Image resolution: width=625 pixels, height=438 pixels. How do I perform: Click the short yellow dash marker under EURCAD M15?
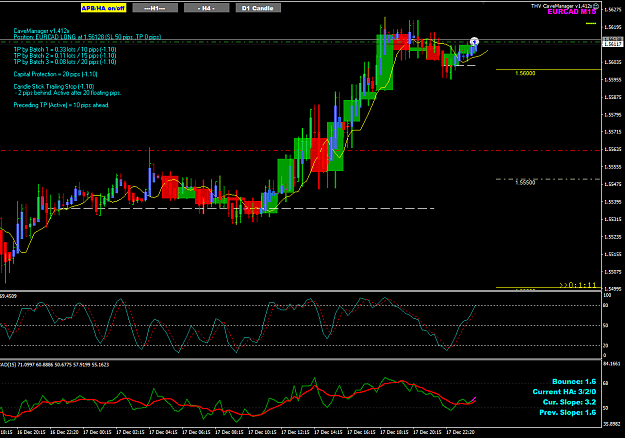click(x=591, y=24)
